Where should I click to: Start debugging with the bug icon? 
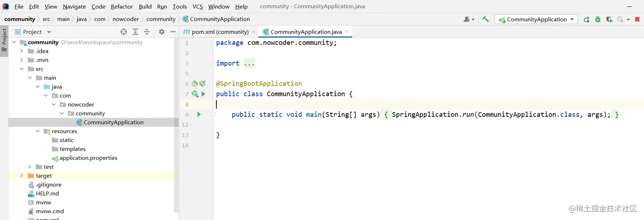coord(598,19)
